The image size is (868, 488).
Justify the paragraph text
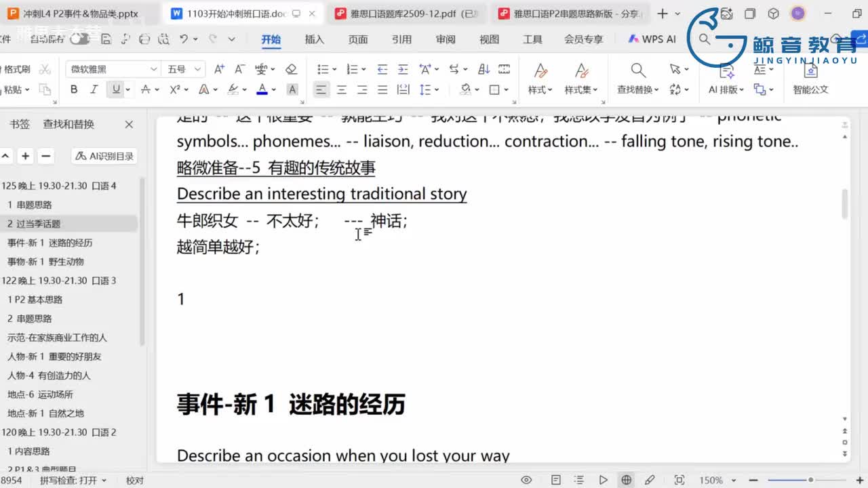tap(382, 89)
